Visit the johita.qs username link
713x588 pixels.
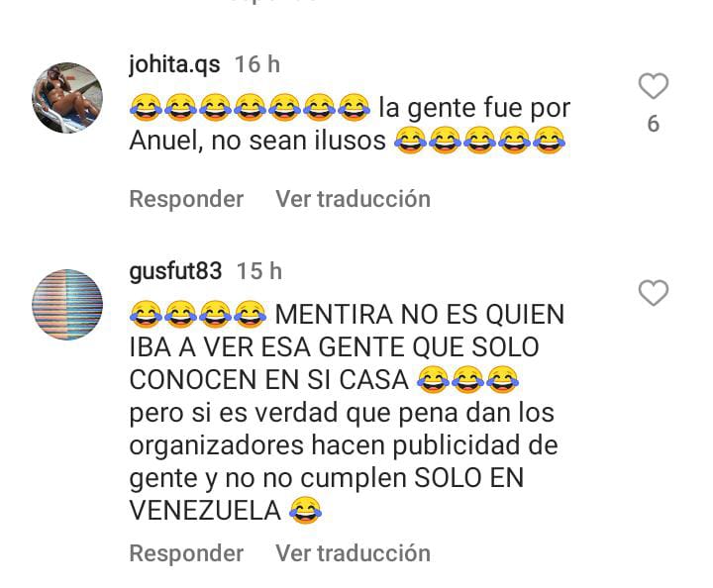[x=174, y=64]
